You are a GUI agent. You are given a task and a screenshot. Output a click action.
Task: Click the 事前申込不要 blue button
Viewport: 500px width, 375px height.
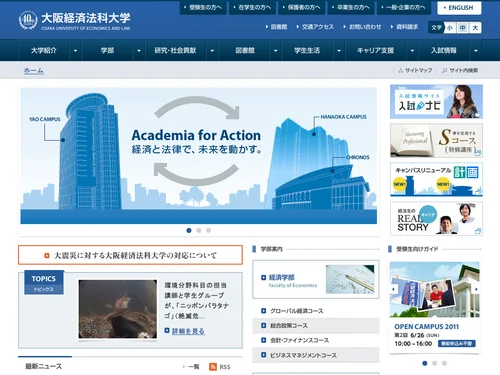pyautogui.click(x=457, y=343)
